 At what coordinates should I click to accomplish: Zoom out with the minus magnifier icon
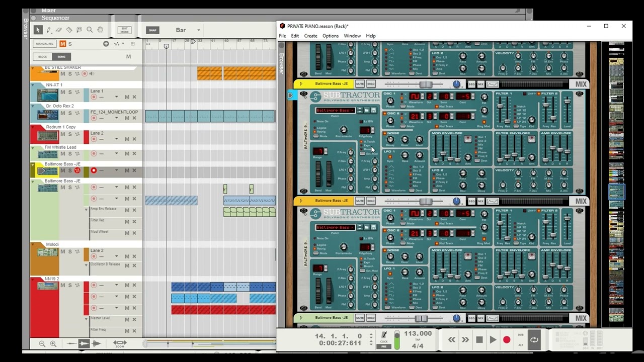coord(42,344)
